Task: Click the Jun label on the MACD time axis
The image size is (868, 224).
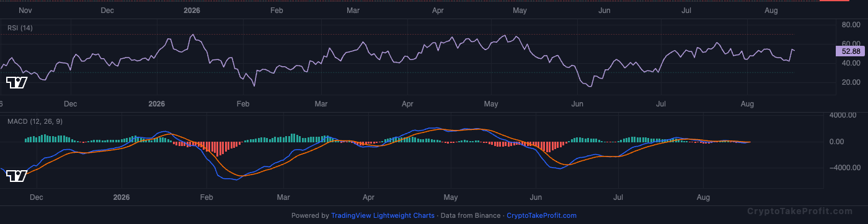Action: (x=536, y=197)
